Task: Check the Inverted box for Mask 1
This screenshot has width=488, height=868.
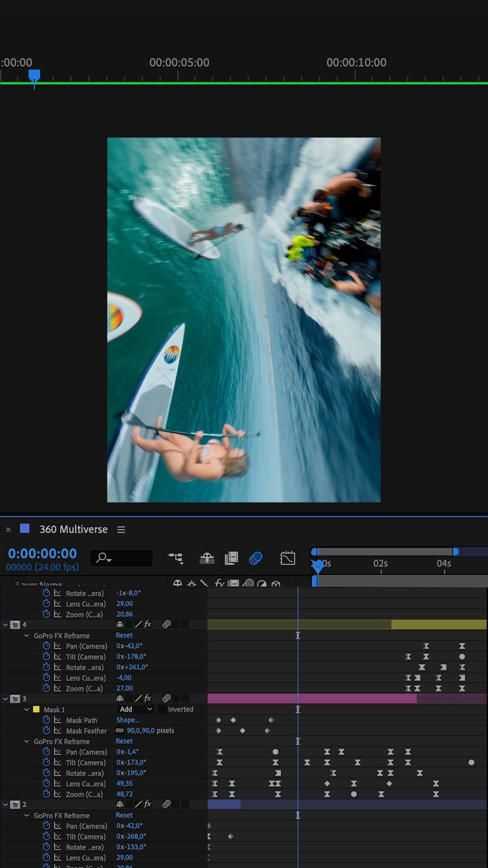Action: click(162, 709)
